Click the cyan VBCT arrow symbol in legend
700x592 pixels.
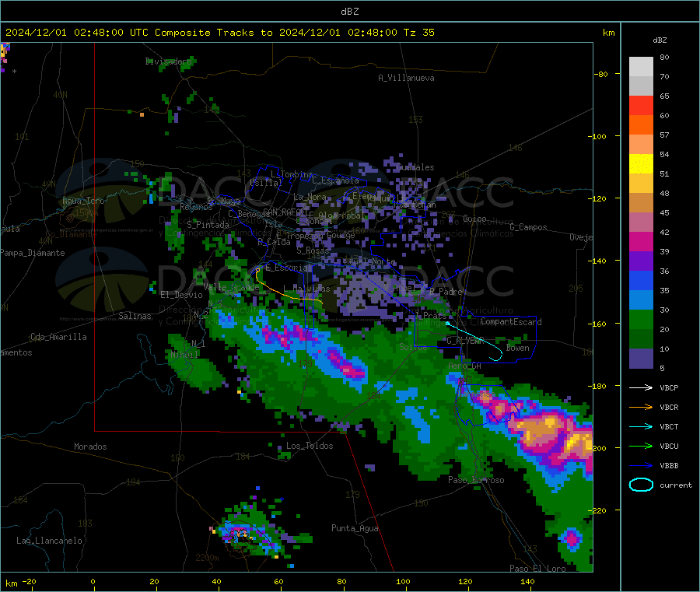(x=641, y=426)
